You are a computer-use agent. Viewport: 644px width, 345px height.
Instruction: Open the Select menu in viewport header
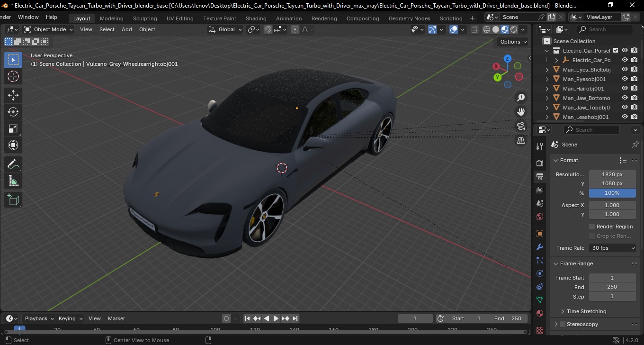[x=107, y=29]
